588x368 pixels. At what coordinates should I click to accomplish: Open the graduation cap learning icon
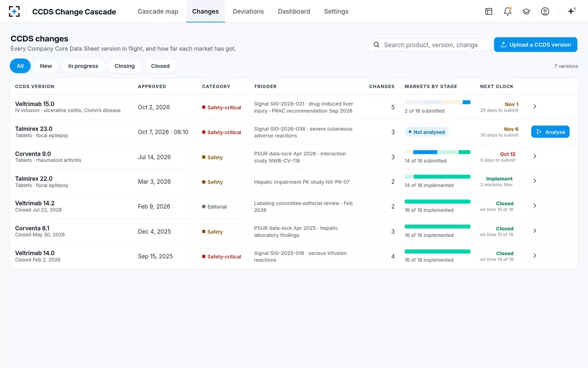526,11
